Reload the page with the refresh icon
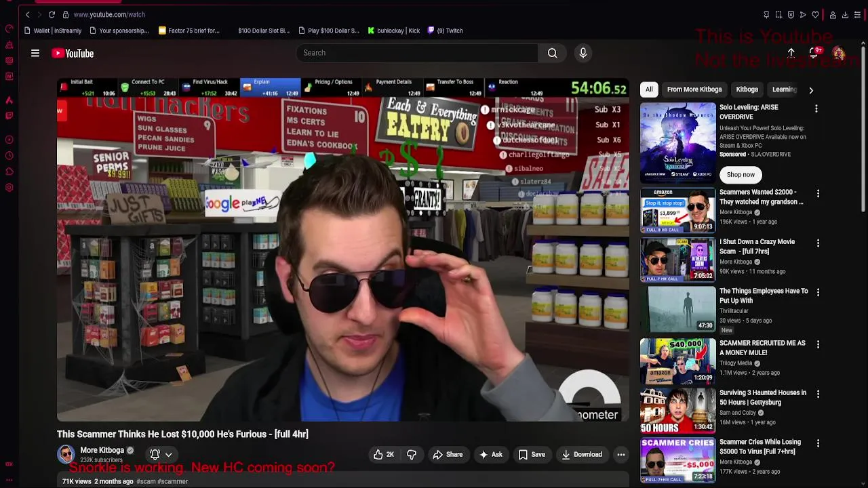Screen dimensions: 868x488 coord(52,14)
